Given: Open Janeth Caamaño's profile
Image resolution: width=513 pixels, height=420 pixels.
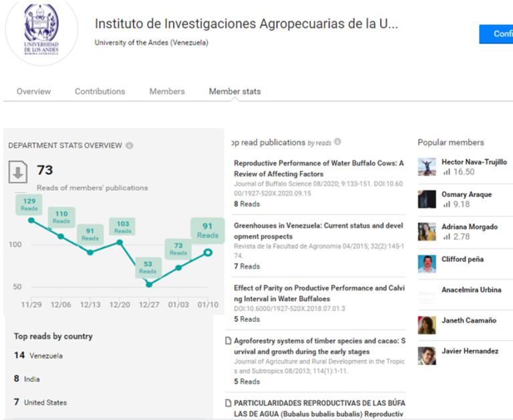Looking at the screenshot, I should 469,321.
